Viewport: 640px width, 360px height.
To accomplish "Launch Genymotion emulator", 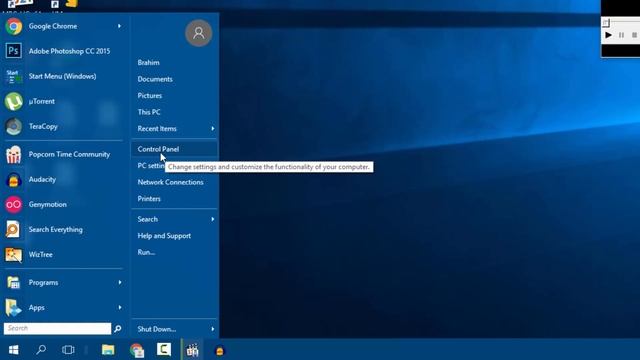I will (63, 204).
